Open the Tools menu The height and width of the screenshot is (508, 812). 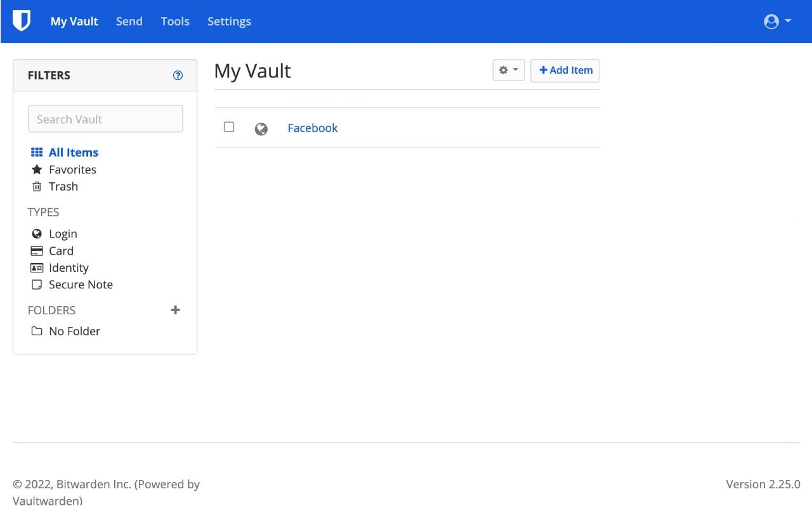pos(175,22)
